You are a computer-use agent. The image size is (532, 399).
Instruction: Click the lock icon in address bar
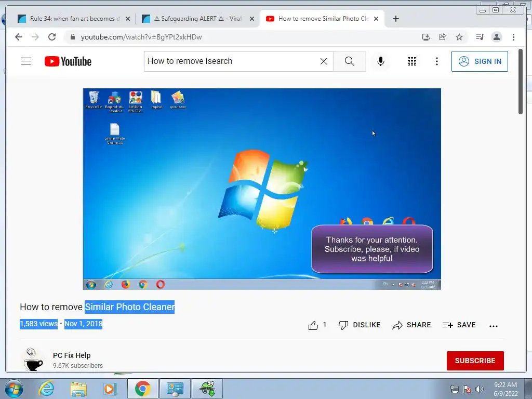(x=72, y=37)
